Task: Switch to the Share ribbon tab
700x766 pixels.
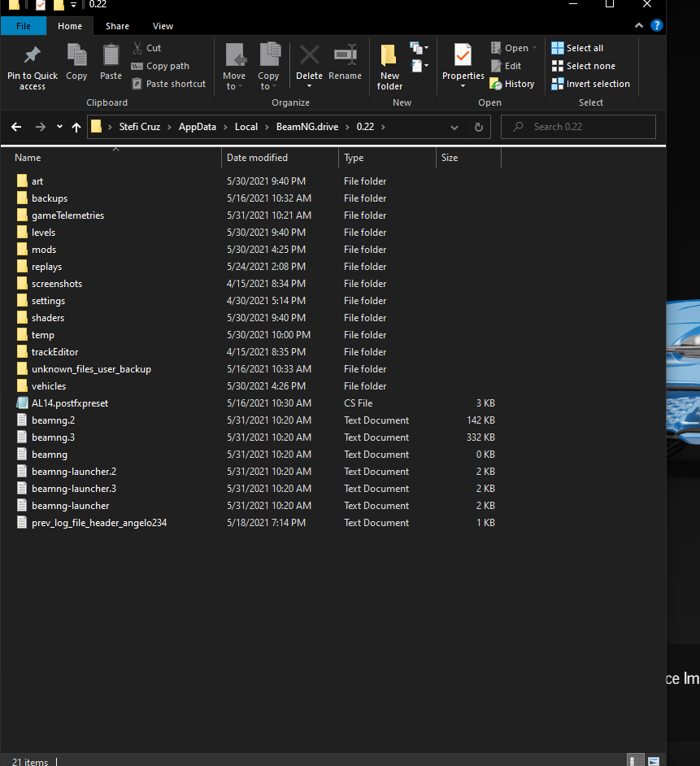Action: pos(117,26)
